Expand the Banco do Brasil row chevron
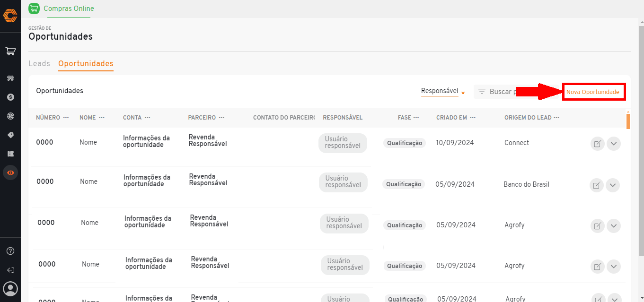 coord(612,185)
